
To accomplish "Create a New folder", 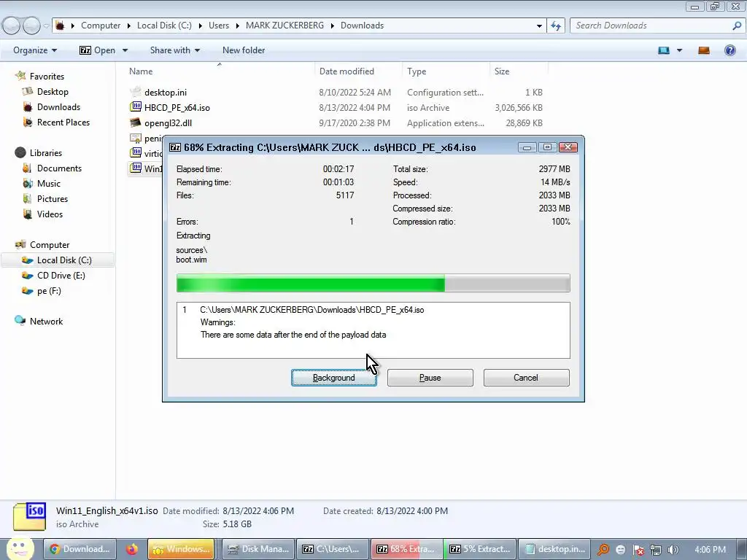I will coord(244,50).
